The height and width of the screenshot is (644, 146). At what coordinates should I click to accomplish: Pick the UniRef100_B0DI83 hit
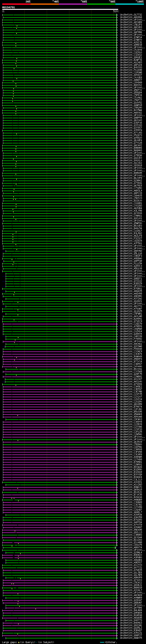(x=131, y=67)
